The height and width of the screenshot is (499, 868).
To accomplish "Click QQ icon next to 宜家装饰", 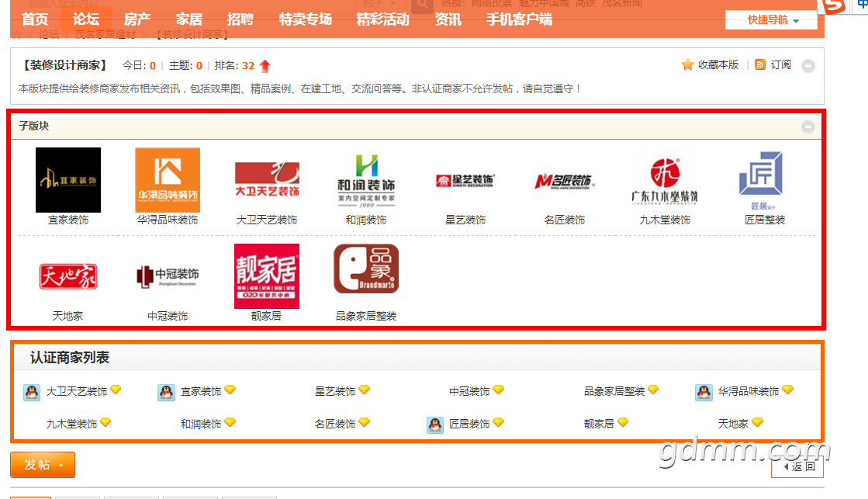I will pyautogui.click(x=166, y=392).
